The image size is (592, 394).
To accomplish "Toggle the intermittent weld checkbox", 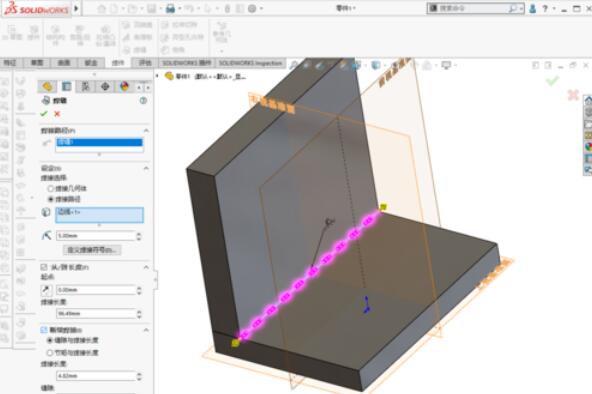I will tap(44, 330).
